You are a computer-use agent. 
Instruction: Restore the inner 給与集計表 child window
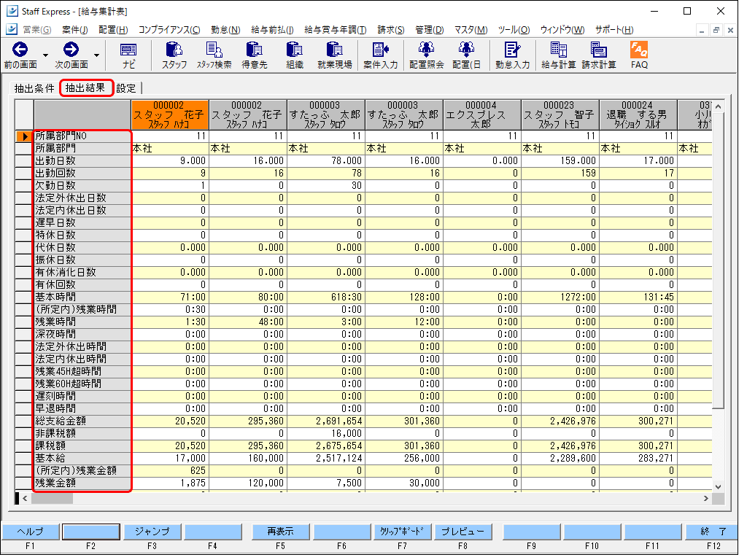[x=716, y=30]
